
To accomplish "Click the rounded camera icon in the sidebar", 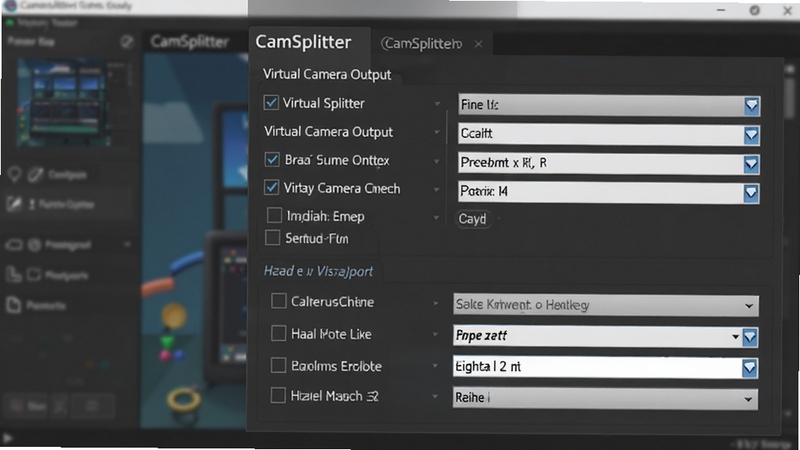I will point(14,245).
